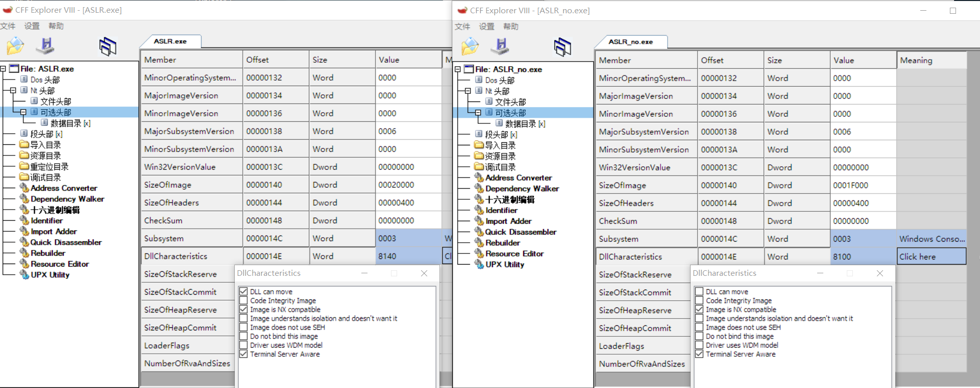Open Resource Editor in ASLR.exe tree

point(60,264)
